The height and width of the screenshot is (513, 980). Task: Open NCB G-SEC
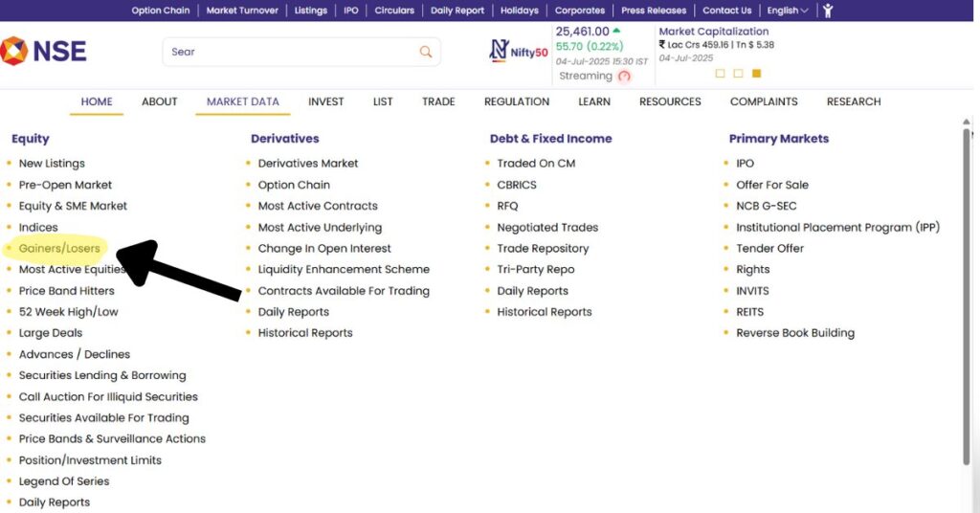767,206
